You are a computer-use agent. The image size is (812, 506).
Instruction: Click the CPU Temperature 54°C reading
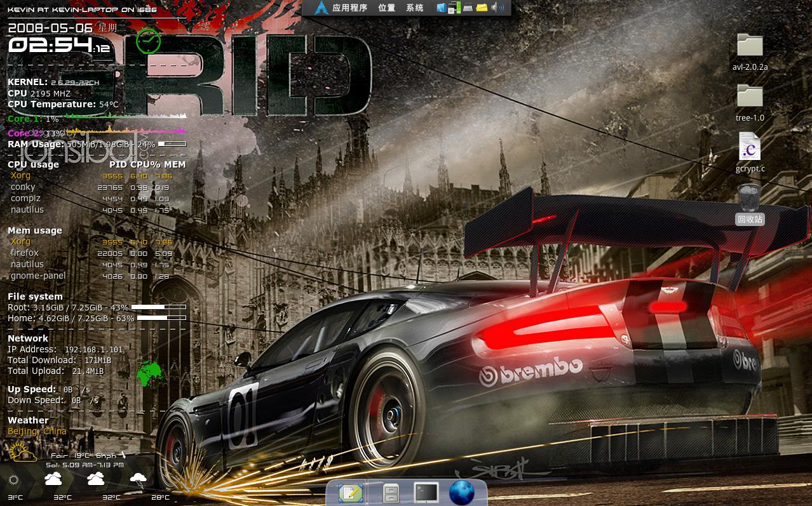[x=64, y=104]
